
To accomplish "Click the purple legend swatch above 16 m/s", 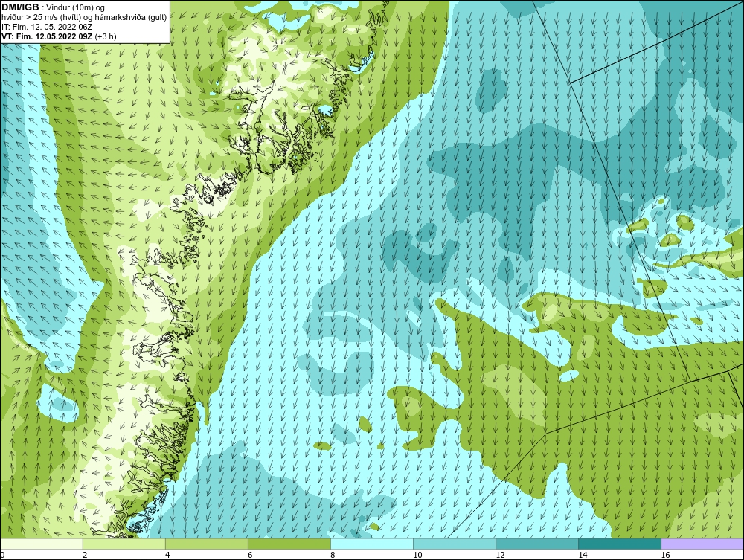I will click(702, 544).
